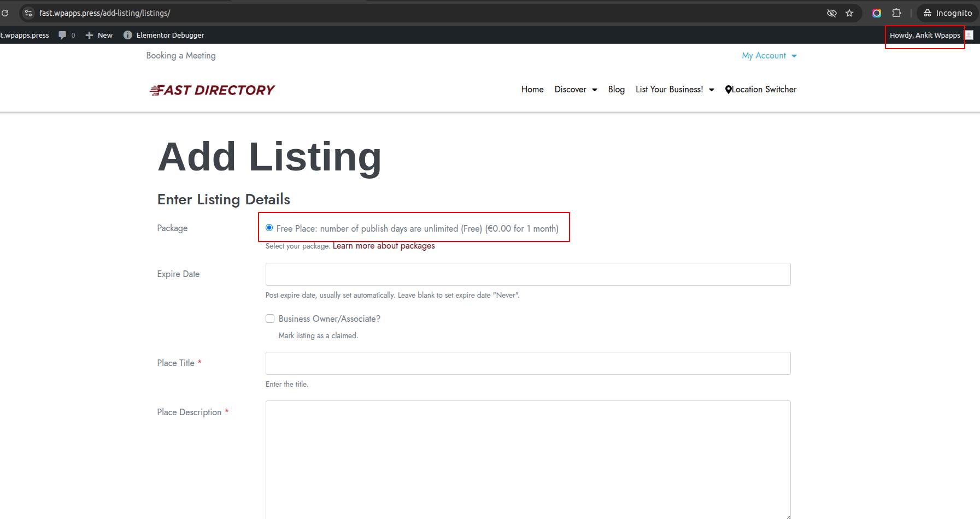Bookmark this page with the star icon
The image size is (980, 519).
coord(849,13)
